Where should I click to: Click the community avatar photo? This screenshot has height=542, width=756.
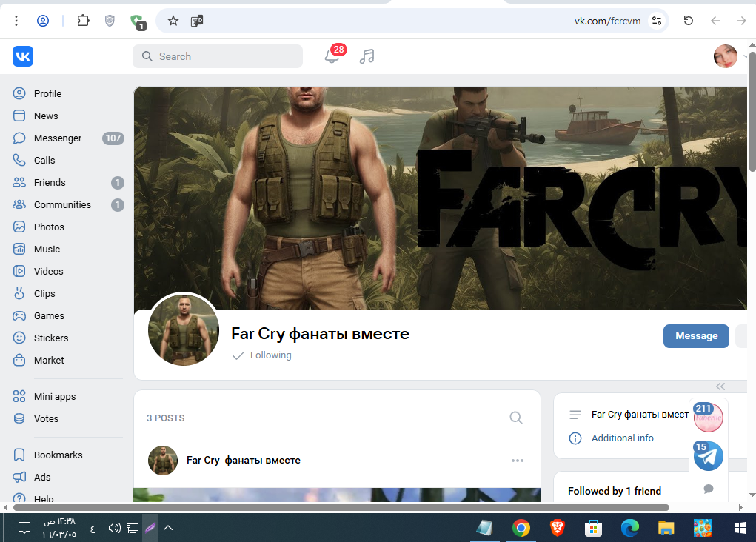[x=183, y=330]
